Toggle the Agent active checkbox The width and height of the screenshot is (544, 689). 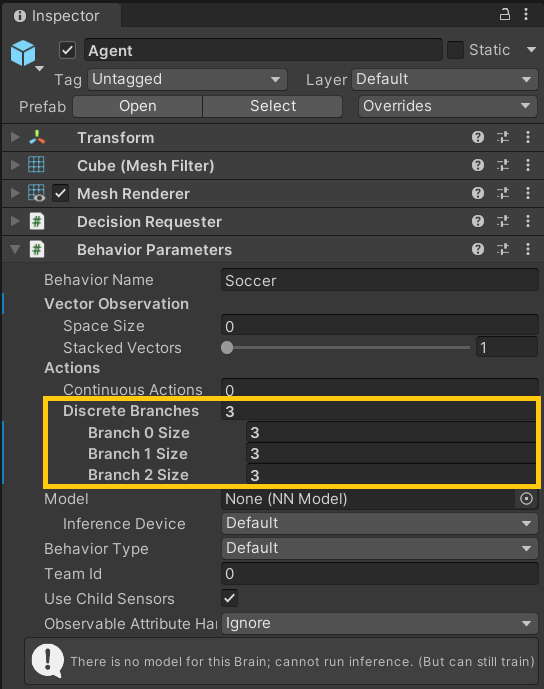click(67, 50)
